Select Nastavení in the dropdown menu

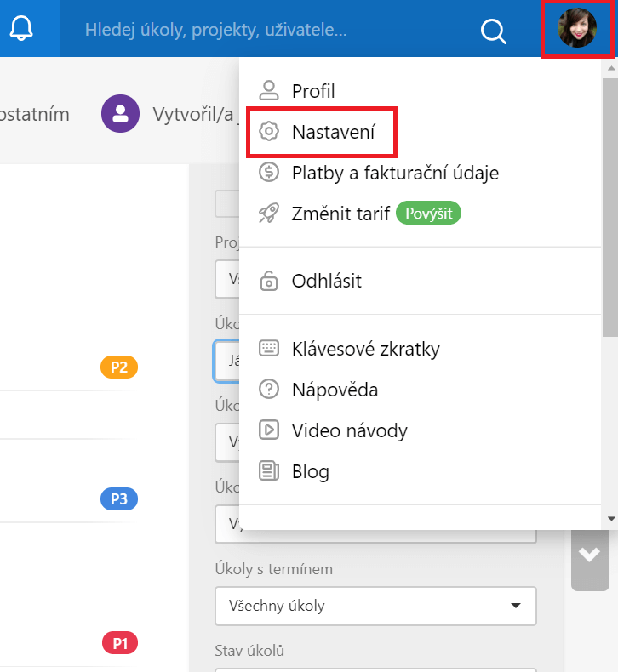(332, 132)
